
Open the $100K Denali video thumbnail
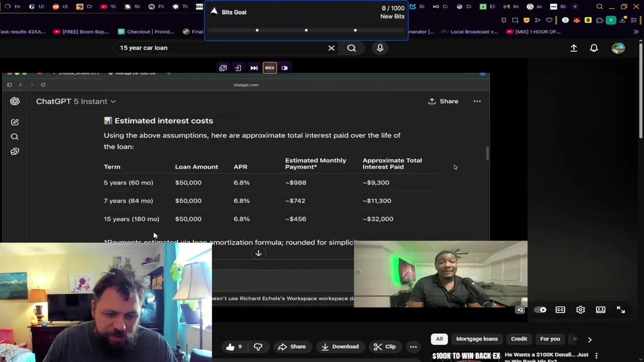pyautogui.click(x=466, y=356)
